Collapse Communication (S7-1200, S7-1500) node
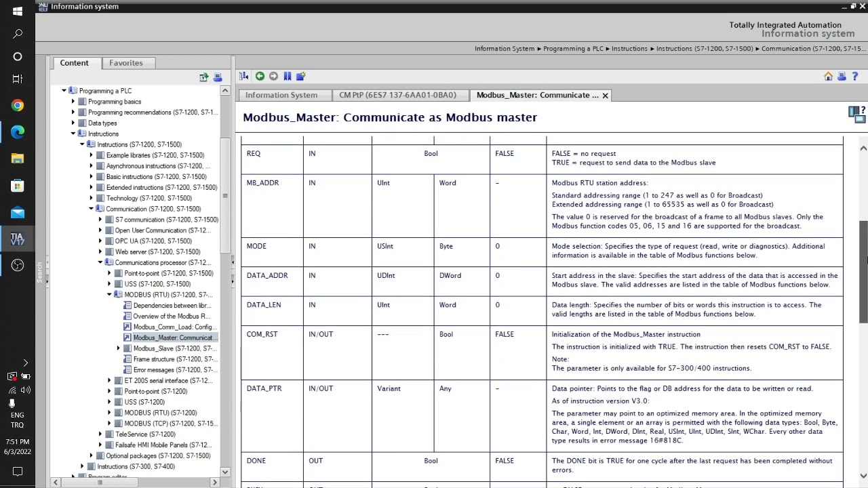The width and height of the screenshot is (868, 488). tap(92, 209)
